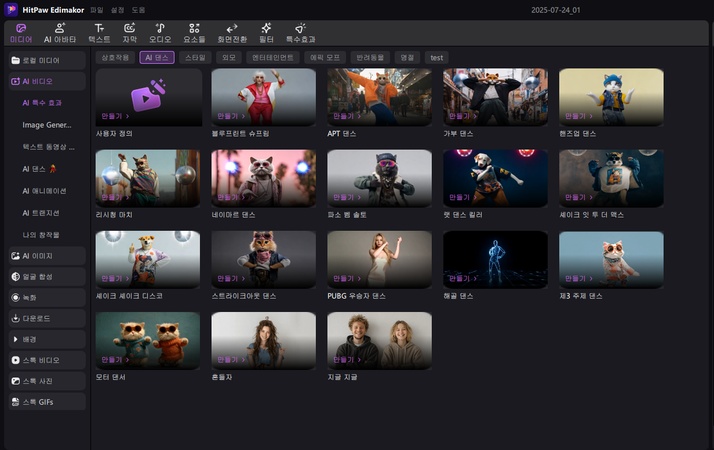Switch to the 에픽 모프 category tab
The height and width of the screenshot is (450, 714).
click(325, 57)
